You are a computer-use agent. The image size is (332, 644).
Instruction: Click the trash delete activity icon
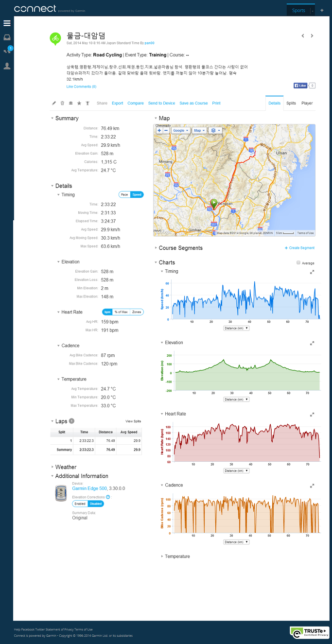point(62,103)
